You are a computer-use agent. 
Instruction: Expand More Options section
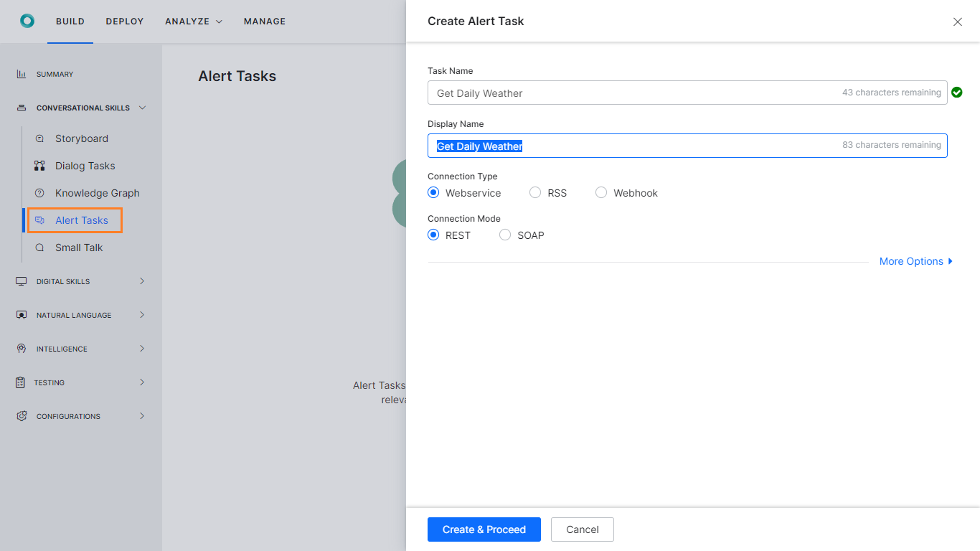click(x=915, y=261)
